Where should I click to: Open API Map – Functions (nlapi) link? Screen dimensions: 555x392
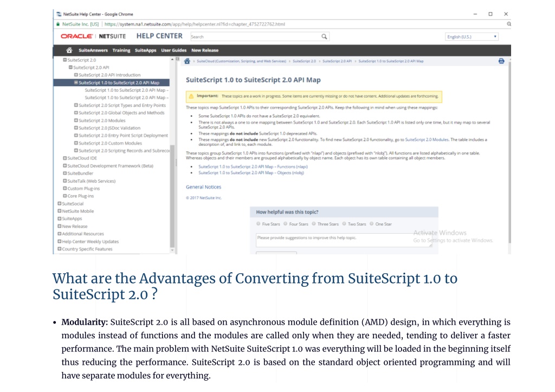(253, 166)
